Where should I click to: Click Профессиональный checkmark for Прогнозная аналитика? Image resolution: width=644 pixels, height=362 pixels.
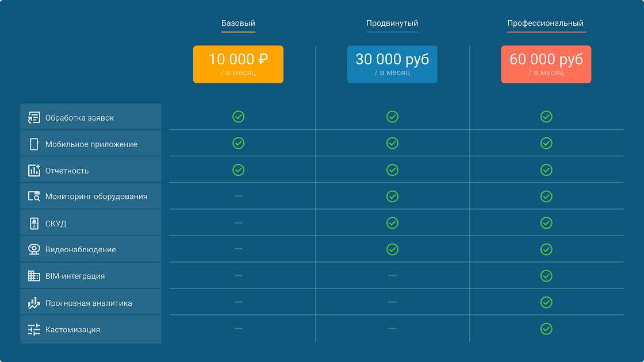coord(546,302)
